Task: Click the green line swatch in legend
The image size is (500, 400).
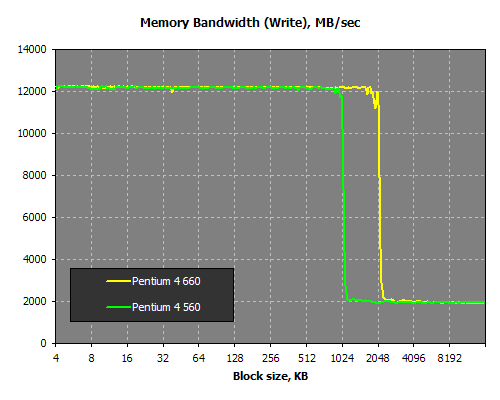Action: click(118, 307)
